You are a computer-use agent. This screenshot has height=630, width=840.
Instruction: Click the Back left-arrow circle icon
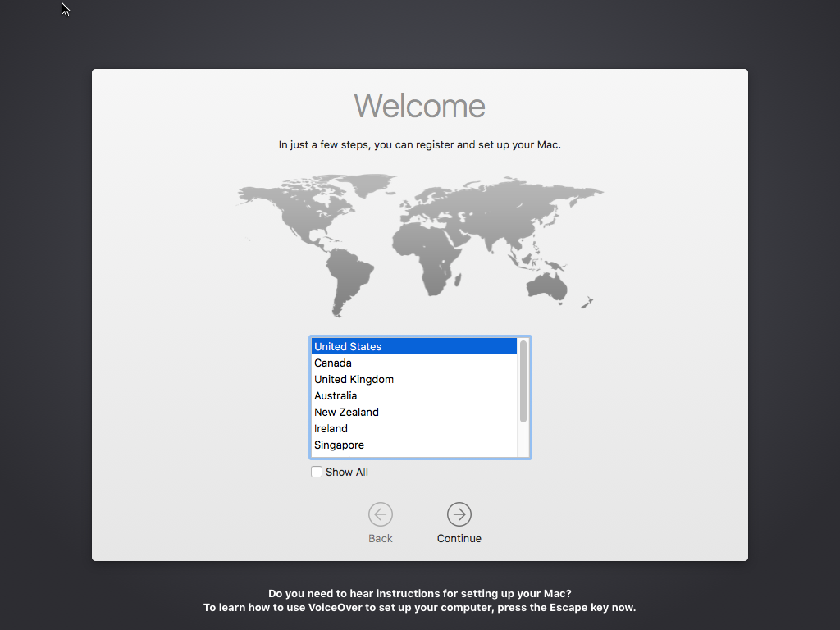point(381,514)
